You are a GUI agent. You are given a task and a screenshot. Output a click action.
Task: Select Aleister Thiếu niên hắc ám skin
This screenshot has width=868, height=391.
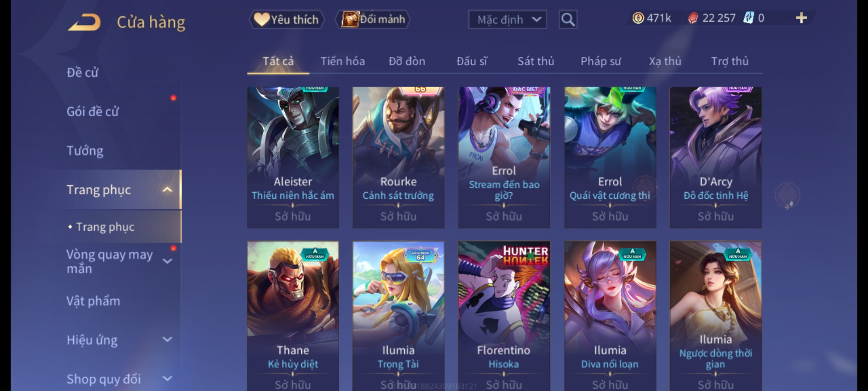[x=293, y=157]
